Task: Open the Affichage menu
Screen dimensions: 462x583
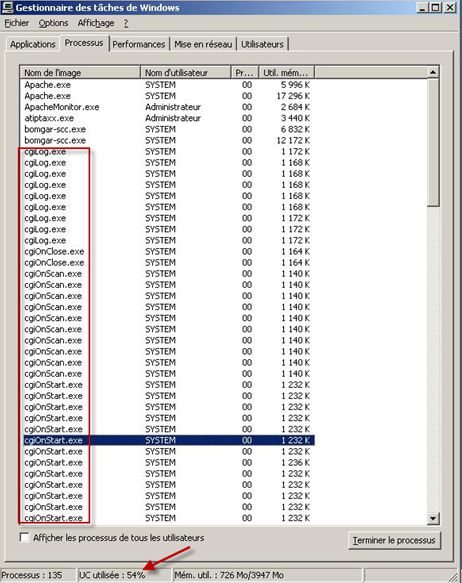Action: coord(96,23)
